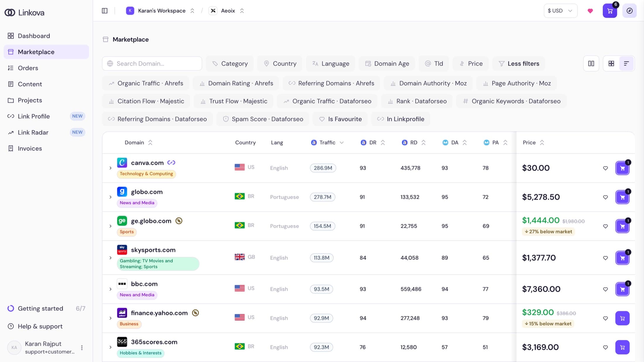644x362 pixels.
Task: Open user options menu for Karan Rajput
Action: [82, 347]
